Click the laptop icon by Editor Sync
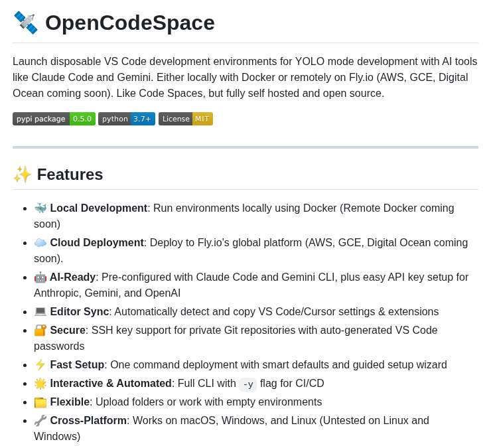The image size is (489, 448). pos(40,311)
